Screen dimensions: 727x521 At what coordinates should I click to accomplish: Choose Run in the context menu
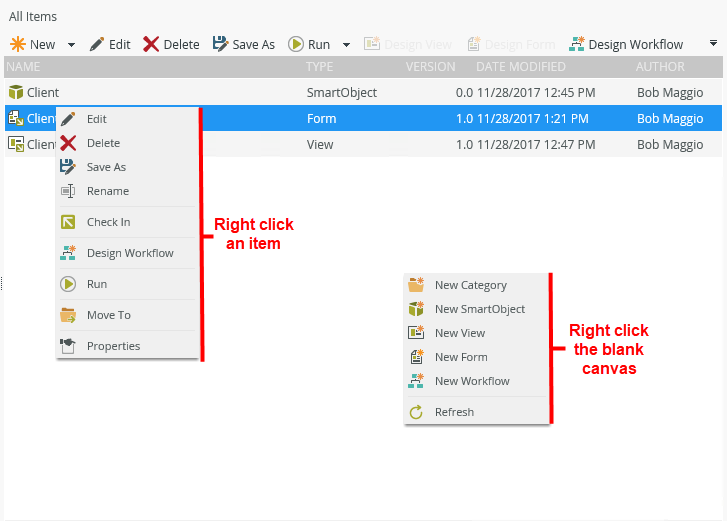coord(128,285)
